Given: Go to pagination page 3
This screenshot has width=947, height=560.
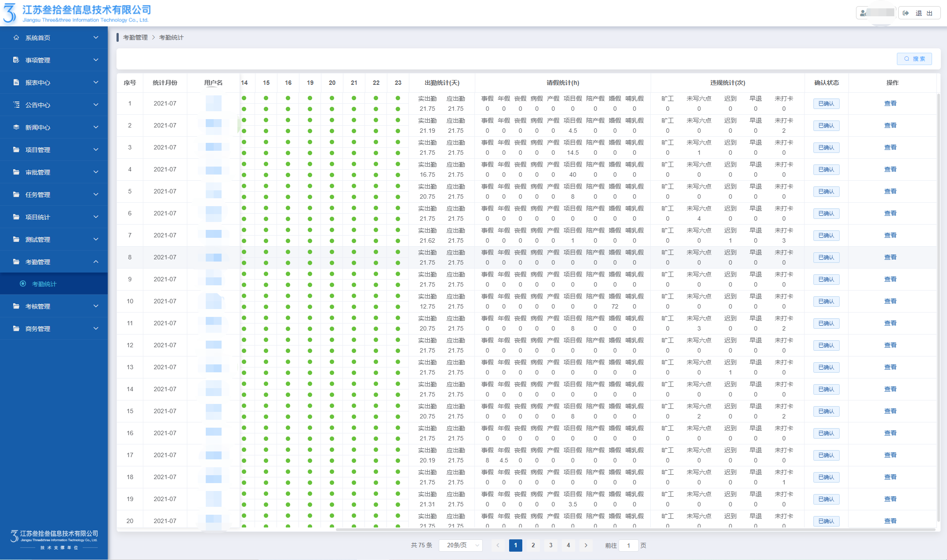Looking at the screenshot, I should pyautogui.click(x=550, y=545).
